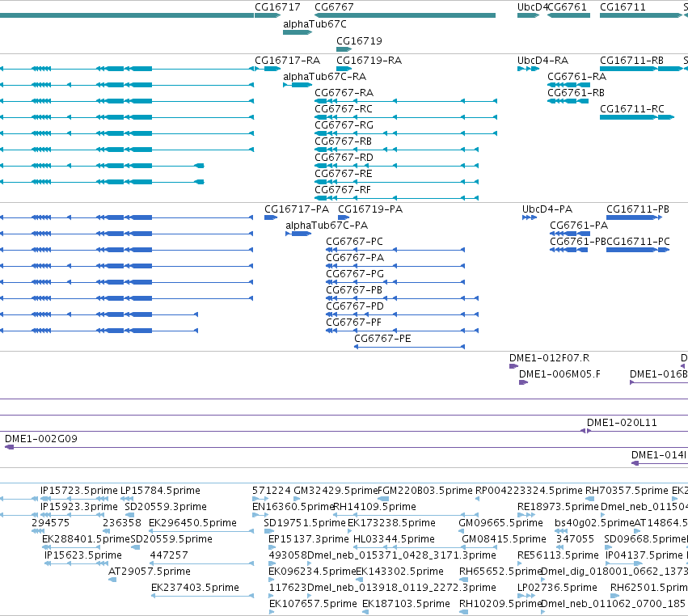Select the IP15923.3prime EST label
The image size is (688, 616).
tap(79, 506)
